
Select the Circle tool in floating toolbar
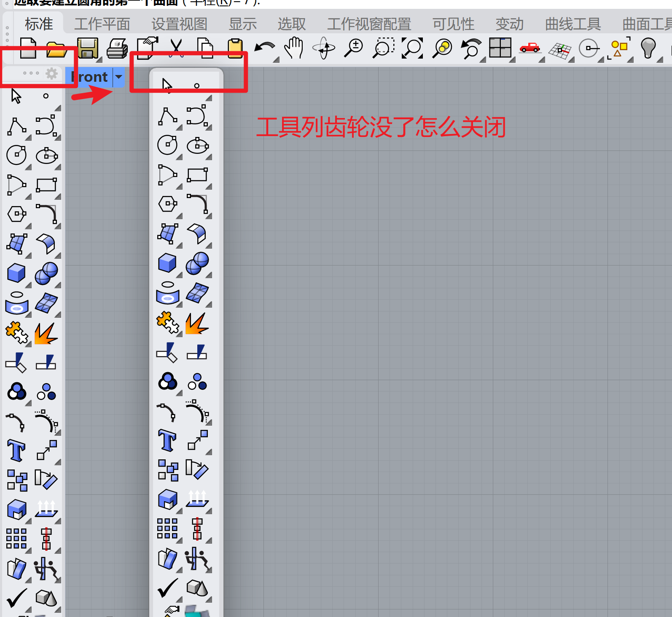pos(167,145)
